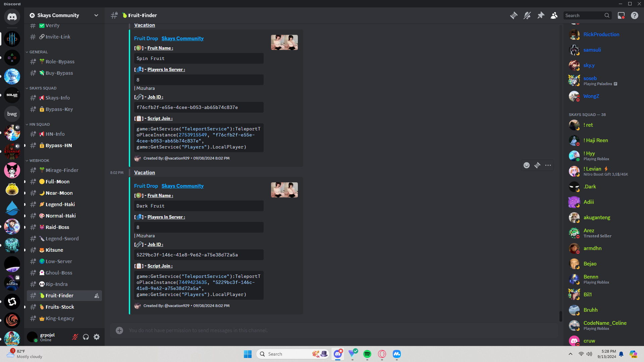Open notification settings bell in header
This screenshot has height=362, width=644.
click(527, 15)
